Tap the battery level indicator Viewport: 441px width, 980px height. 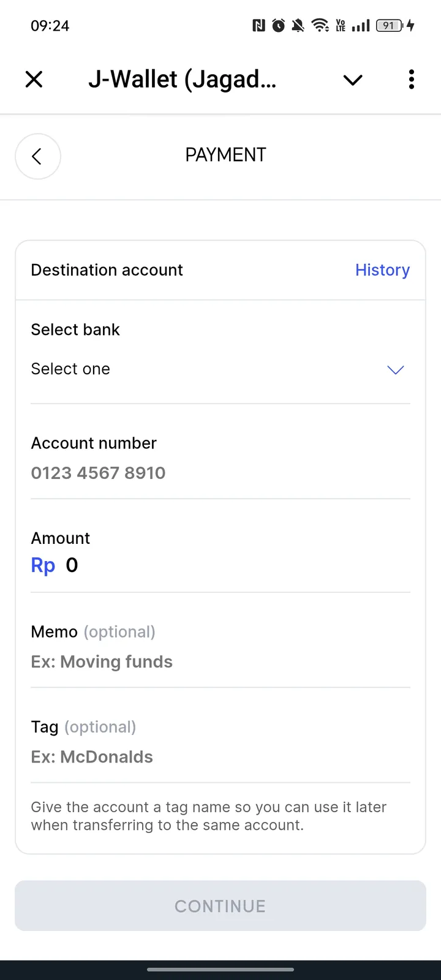(x=390, y=26)
